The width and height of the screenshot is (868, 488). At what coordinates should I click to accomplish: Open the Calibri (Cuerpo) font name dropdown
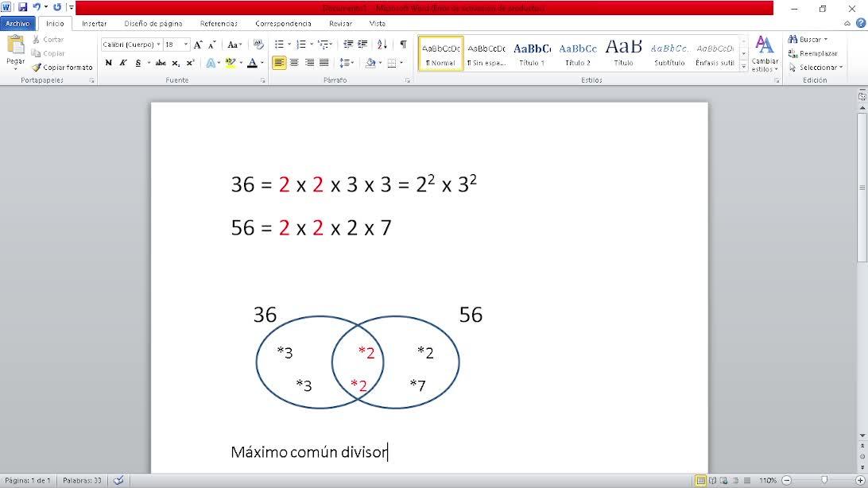[x=158, y=45]
